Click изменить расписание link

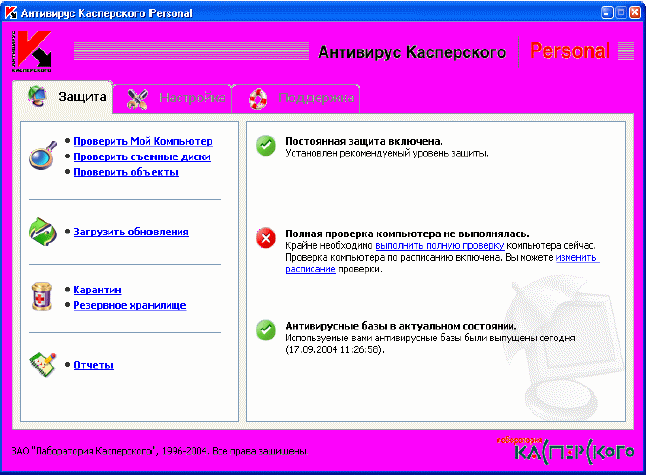pyautogui.click(x=577, y=257)
